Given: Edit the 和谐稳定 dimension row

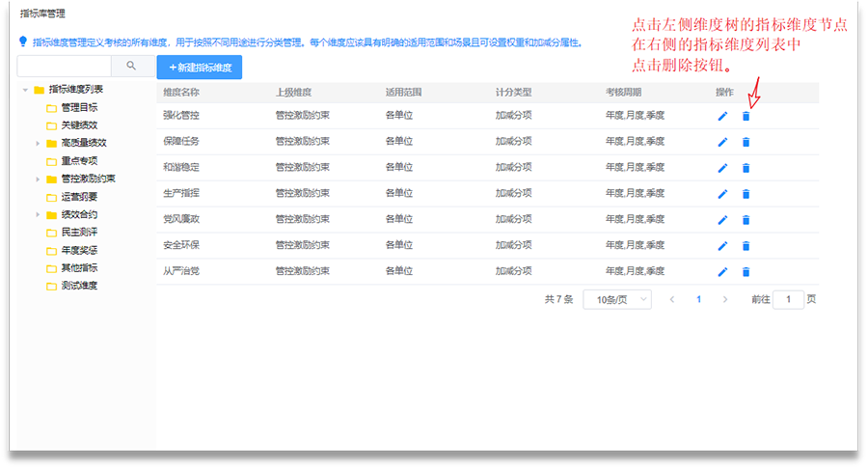Looking at the screenshot, I should (722, 168).
